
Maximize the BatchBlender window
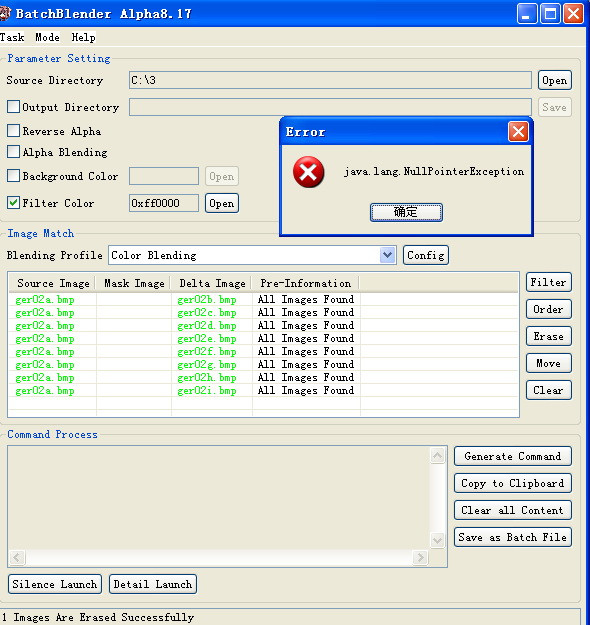pos(550,14)
